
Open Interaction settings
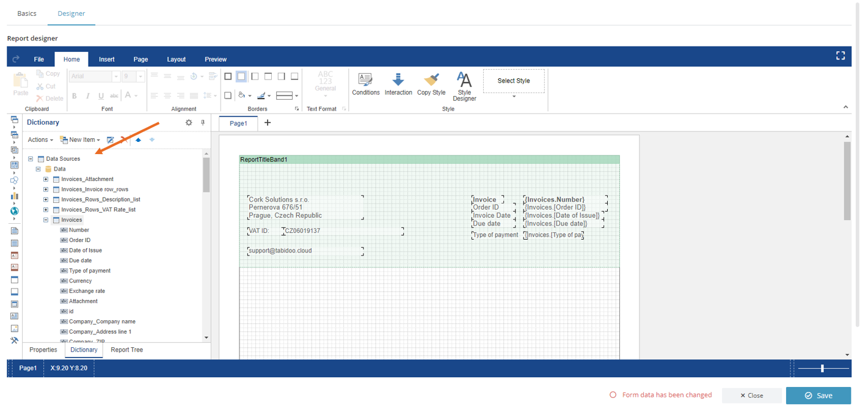pyautogui.click(x=398, y=84)
